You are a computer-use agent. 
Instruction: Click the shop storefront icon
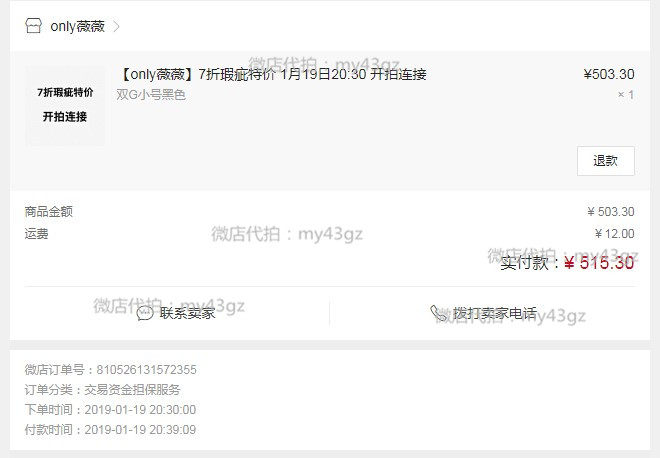[x=33, y=26]
